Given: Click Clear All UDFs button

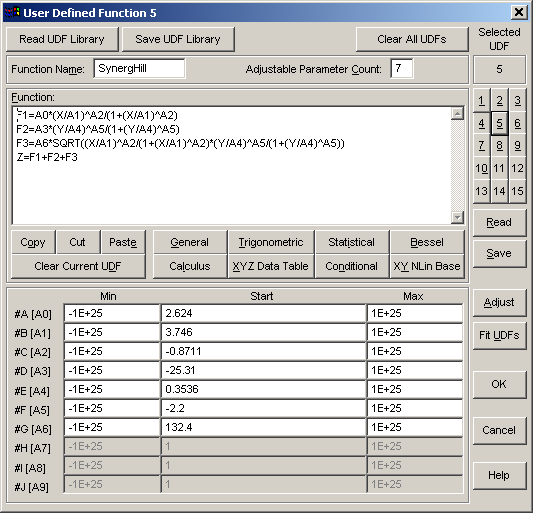Looking at the screenshot, I should (x=412, y=39).
